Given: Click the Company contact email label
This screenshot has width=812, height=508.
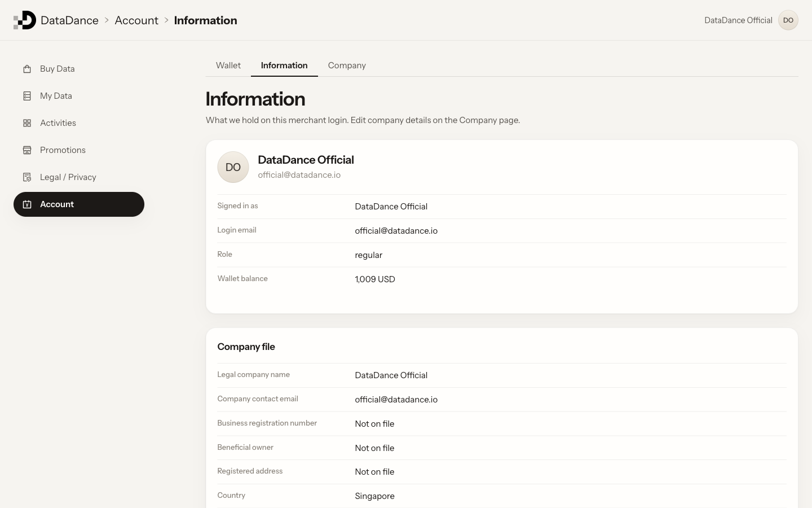Looking at the screenshot, I should coord(258,399).
